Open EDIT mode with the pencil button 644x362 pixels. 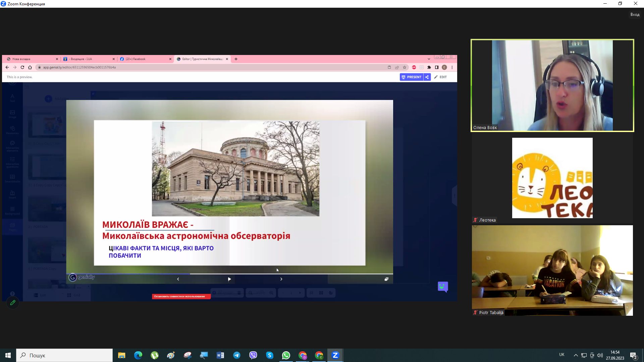(440, 77)
